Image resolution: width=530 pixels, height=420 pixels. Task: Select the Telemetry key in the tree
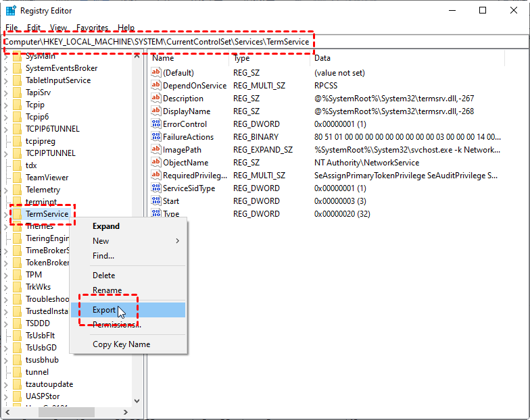point(43,190)
